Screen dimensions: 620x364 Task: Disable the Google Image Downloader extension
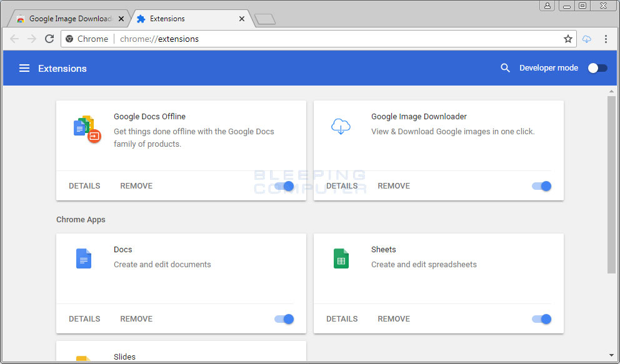tap(541, 186)
